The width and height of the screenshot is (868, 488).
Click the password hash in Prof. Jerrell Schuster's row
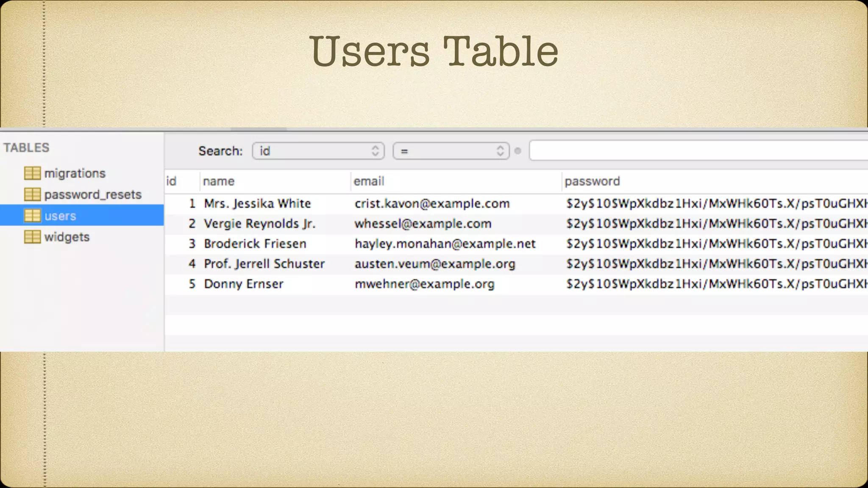(x=717, y=264)
